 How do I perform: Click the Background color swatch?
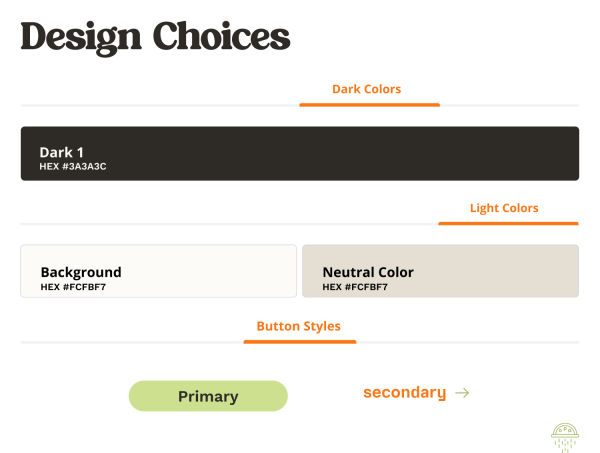pyautogui.click(x=158, y=271)
